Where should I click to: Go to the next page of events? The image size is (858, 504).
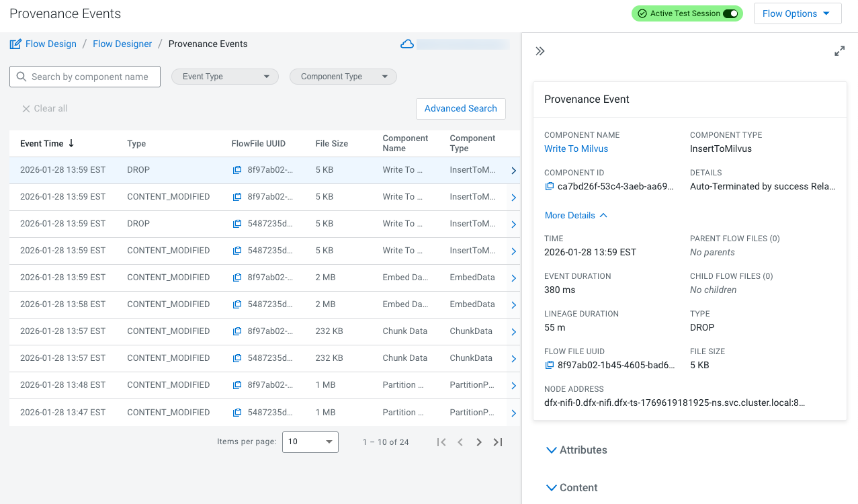coord(479,442)
